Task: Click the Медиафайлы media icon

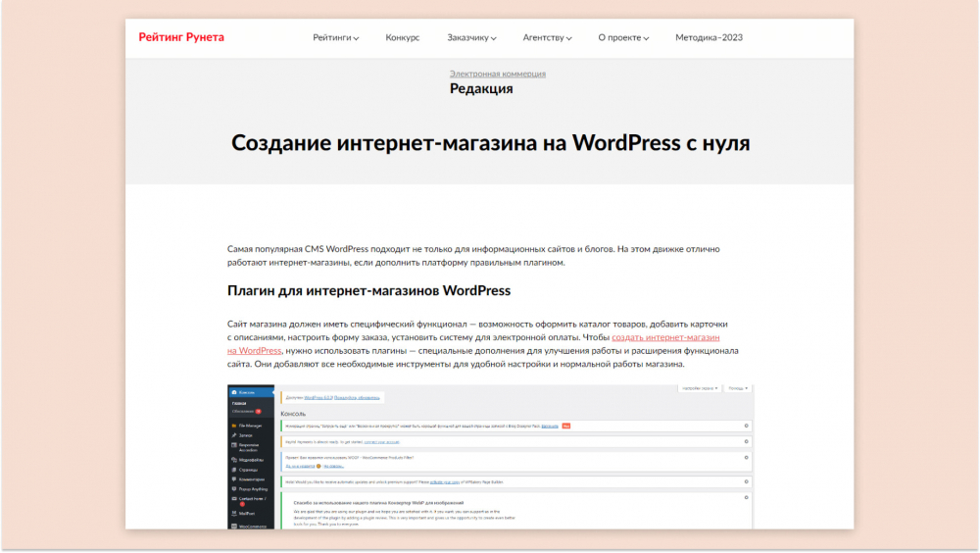Action: click(234, 460)
